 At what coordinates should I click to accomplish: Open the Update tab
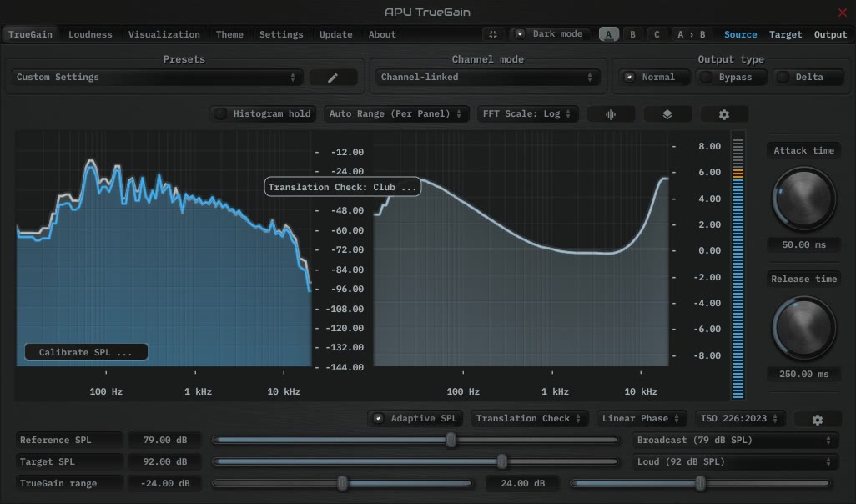pyautogui.click(x=335, y=34)
